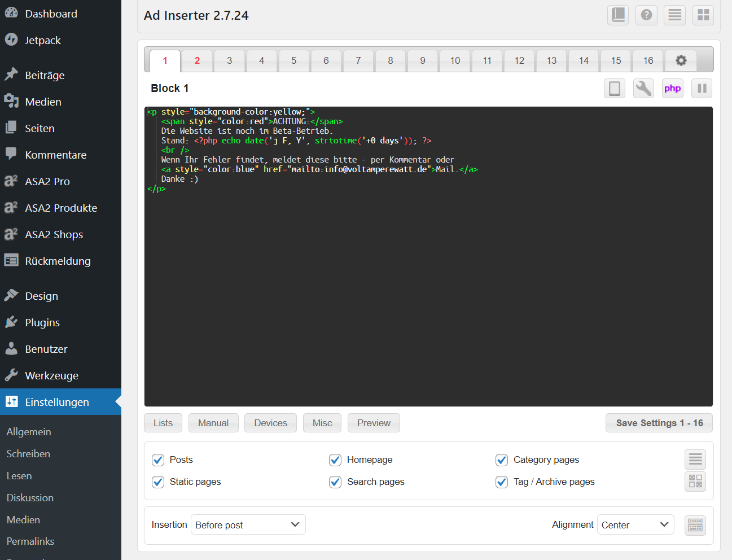Toggle the Homepage checkbox
Screen dimensions: 732x560
(335, 460)
